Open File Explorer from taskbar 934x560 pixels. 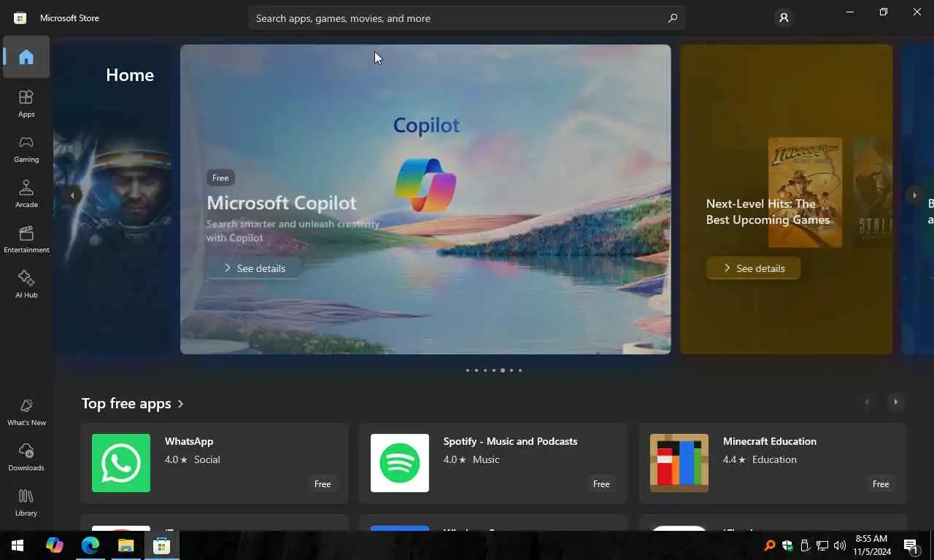point(126,545)
